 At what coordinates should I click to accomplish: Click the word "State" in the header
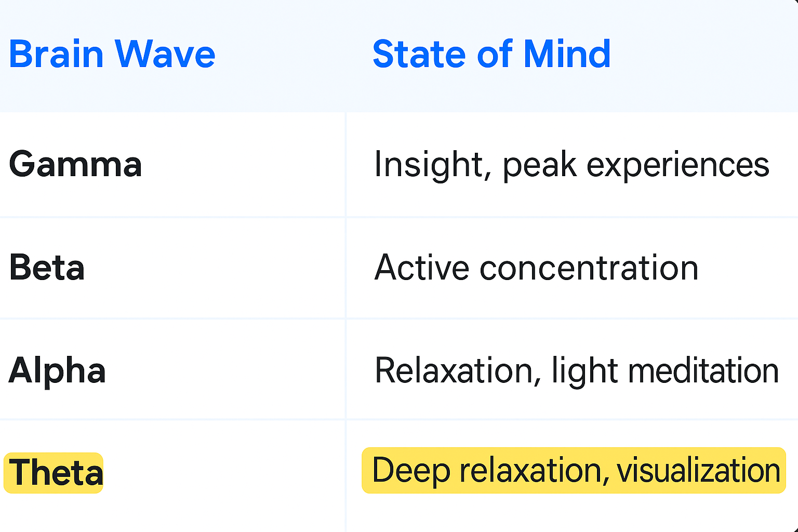point(419,54)
